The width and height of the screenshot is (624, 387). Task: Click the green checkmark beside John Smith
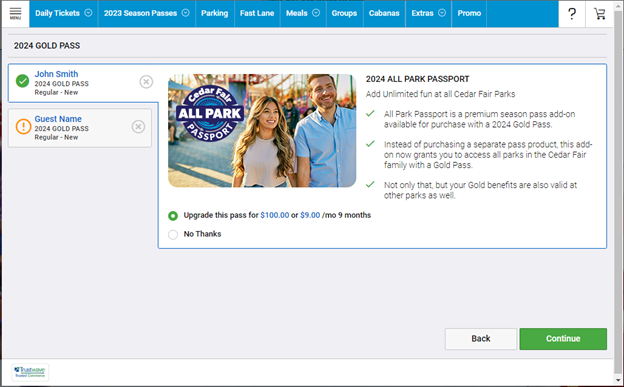(x=22, y=81)
